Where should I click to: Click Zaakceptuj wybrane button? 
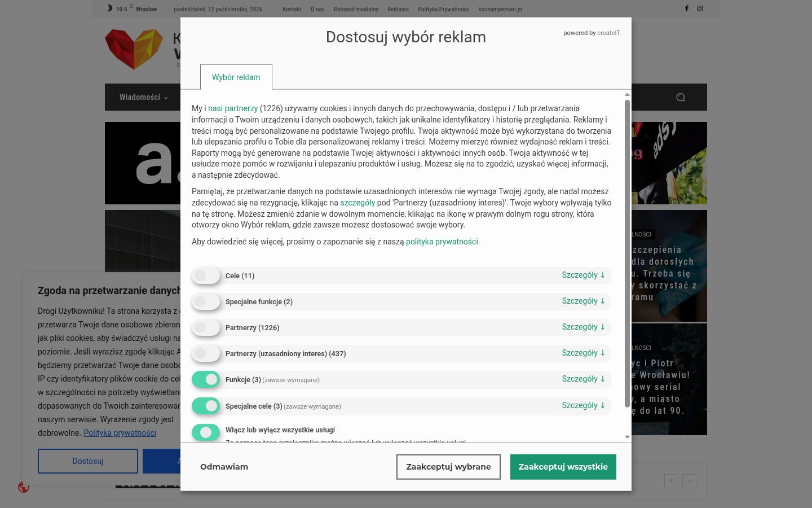click(448, 467)
